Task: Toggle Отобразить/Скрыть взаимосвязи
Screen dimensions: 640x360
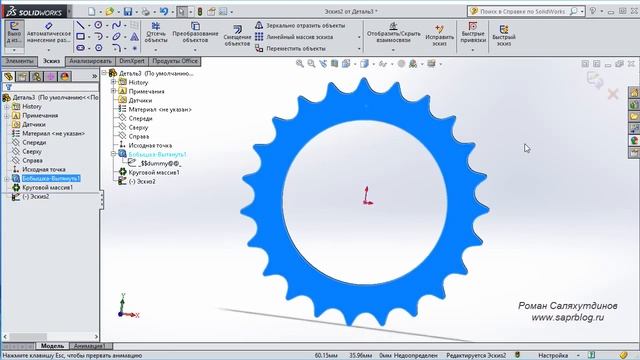Action: pos(393,33)
